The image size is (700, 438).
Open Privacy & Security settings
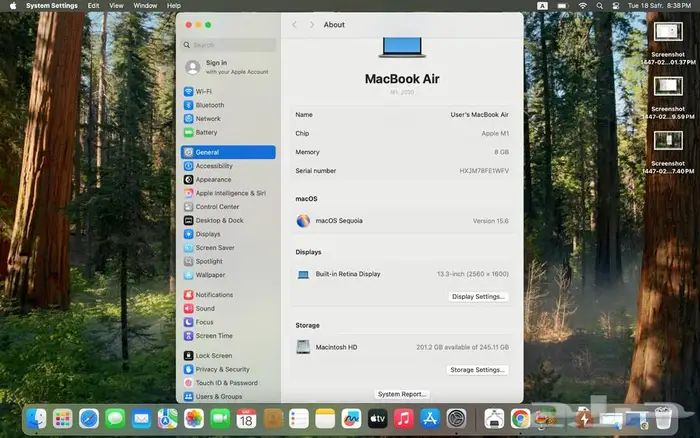coord(228,369)
